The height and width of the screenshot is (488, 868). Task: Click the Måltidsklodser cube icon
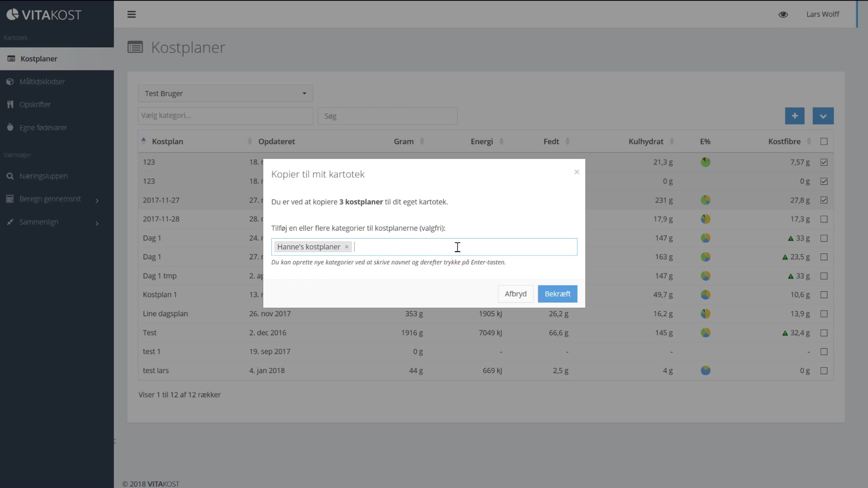coord(10,82)
